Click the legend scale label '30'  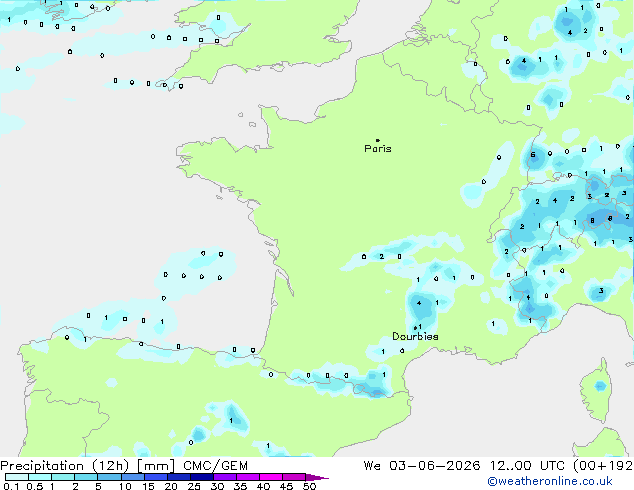217,486
